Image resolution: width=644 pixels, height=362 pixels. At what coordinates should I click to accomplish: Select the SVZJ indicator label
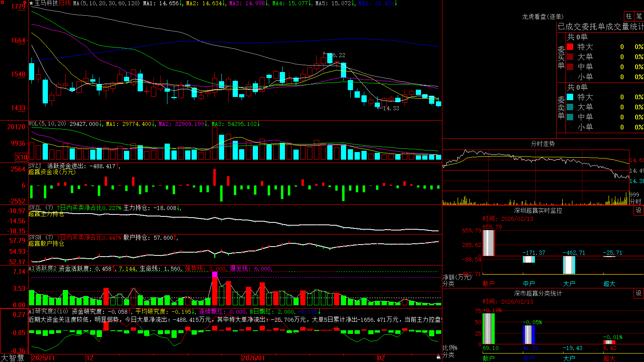tap(35, 166)
